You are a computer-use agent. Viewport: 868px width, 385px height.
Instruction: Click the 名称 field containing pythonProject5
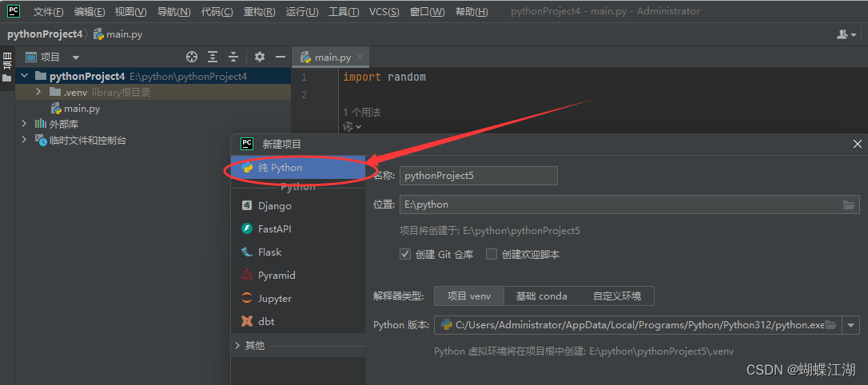(x=478, y=176)
